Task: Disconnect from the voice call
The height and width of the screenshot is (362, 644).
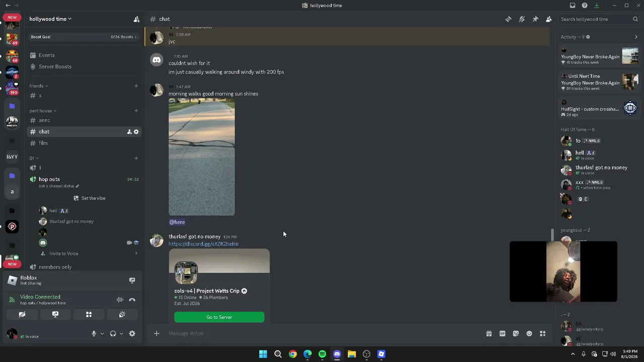Action: pyautogui.click(x=132, y=300)
